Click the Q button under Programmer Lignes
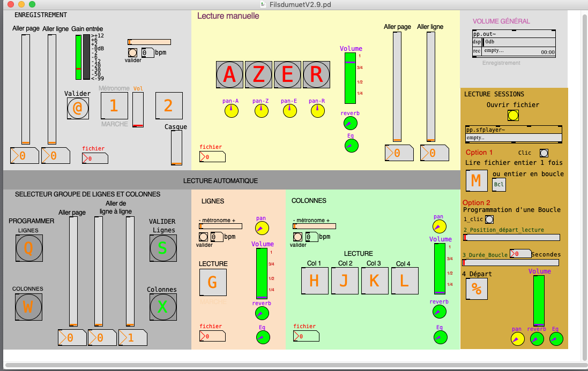 [x=29, y=248]
